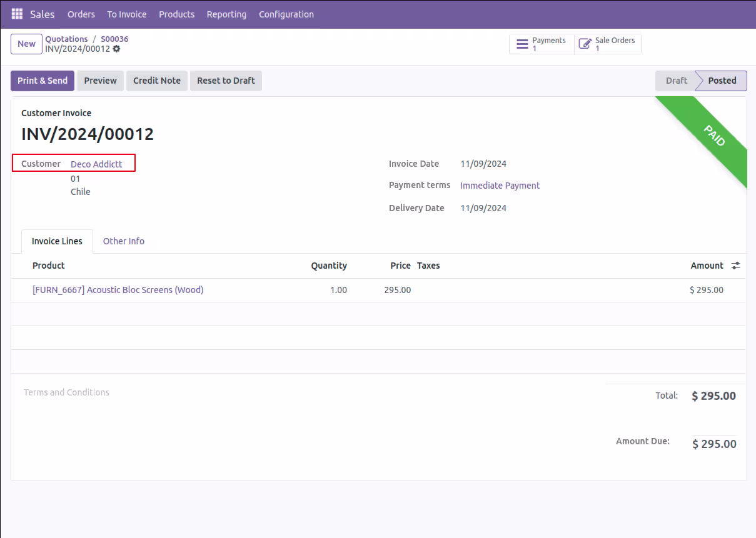Image resolution: width=756 pixels, height=538 pixels.
Task: Switch to Invoice Lines tab
Action: pyautogui.click(x=57, y=241)
